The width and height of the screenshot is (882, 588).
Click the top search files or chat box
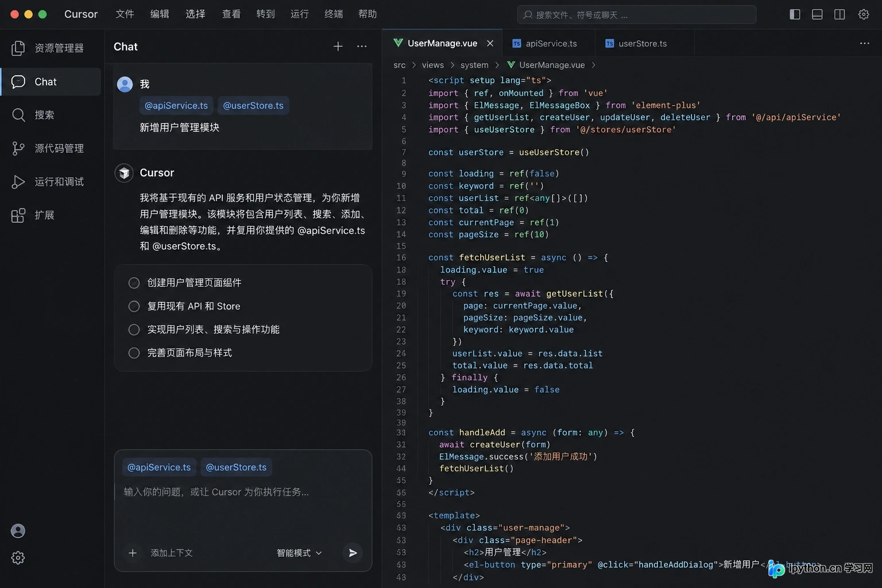coord(637,14)
